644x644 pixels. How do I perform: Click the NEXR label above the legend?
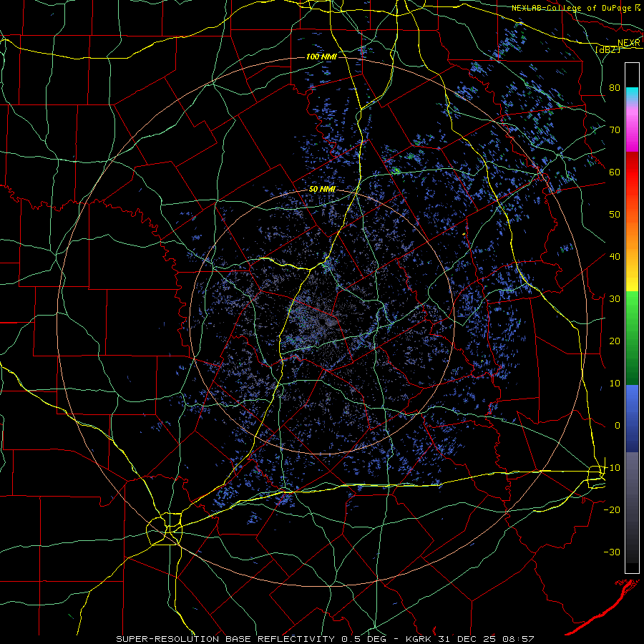[629, 43]
